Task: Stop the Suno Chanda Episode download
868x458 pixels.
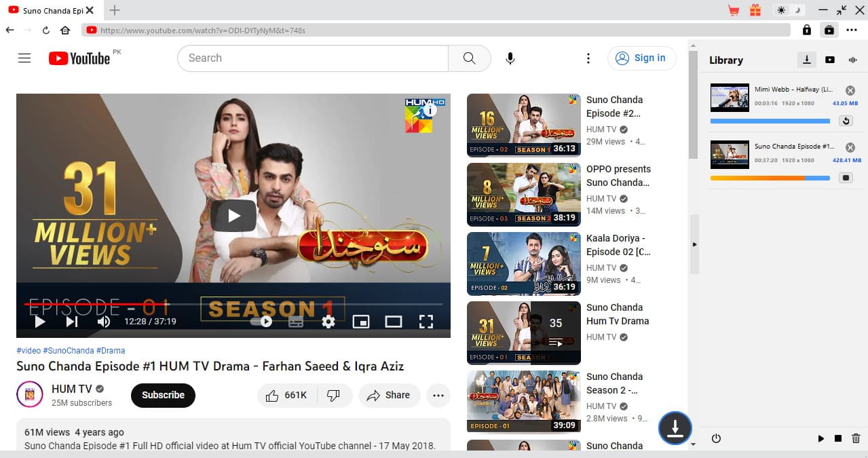Action: tap(845, 178)
